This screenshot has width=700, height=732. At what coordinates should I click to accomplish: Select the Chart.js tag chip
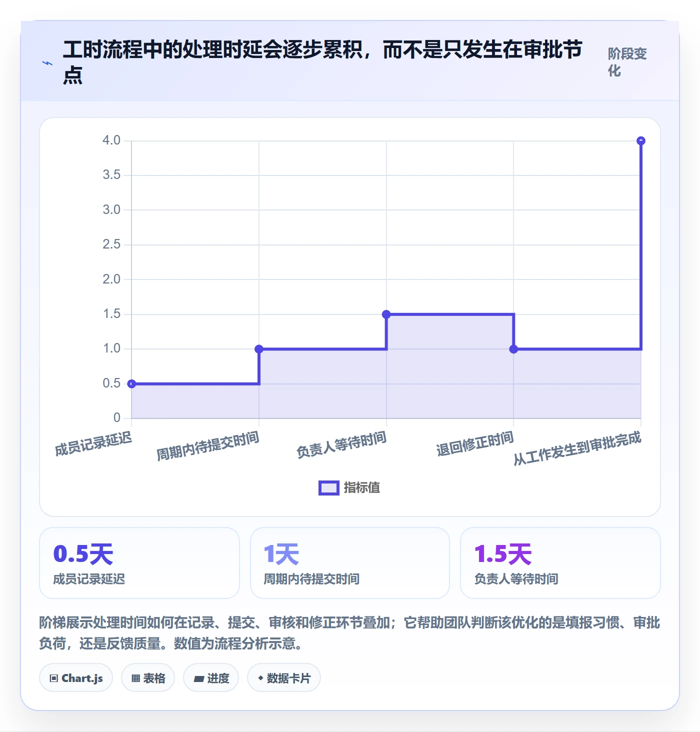pos(76,678)
